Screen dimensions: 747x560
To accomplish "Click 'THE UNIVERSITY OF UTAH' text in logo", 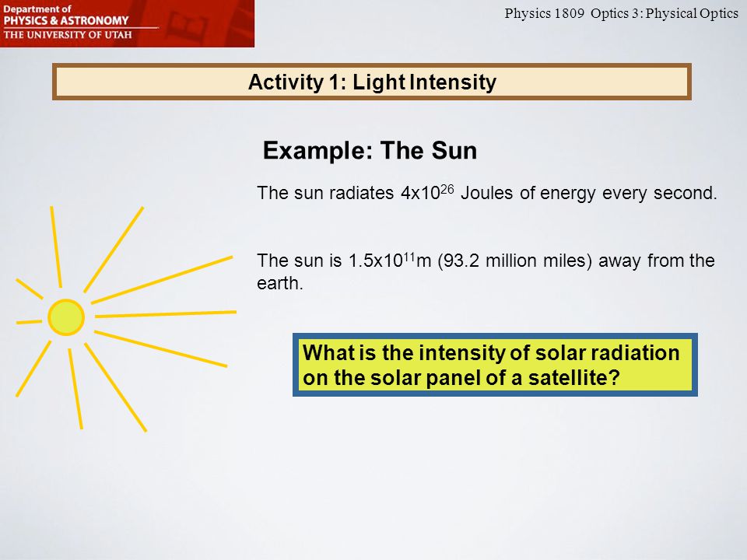I will click(x=68, y=35).
